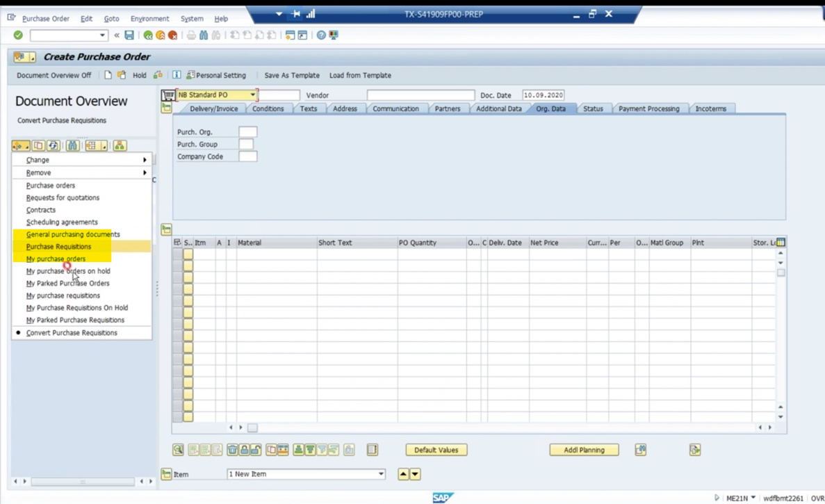Collapse the item overview using its toggle icon

(x=166, y=229)
